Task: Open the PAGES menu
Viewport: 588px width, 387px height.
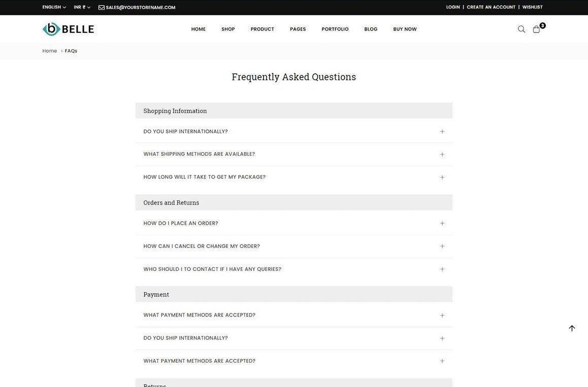Action: pos(298,29)
